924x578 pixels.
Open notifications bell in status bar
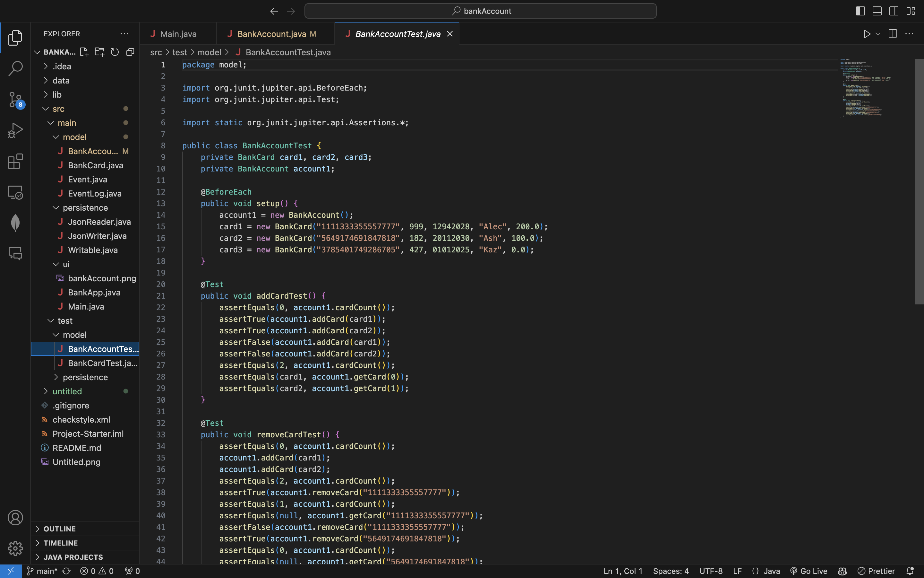pos(910,571)
